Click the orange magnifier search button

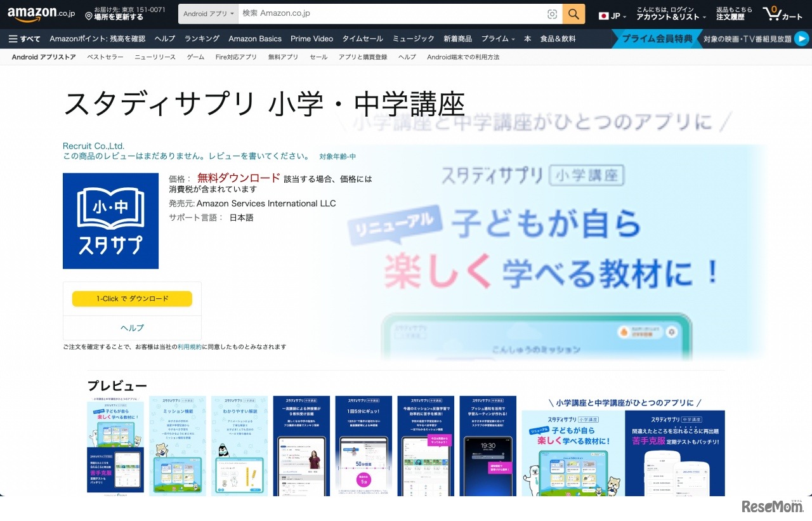(x=573, y=13)
